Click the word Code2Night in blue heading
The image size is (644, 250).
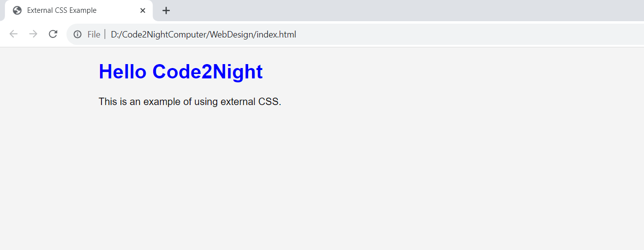pos(207,72)
